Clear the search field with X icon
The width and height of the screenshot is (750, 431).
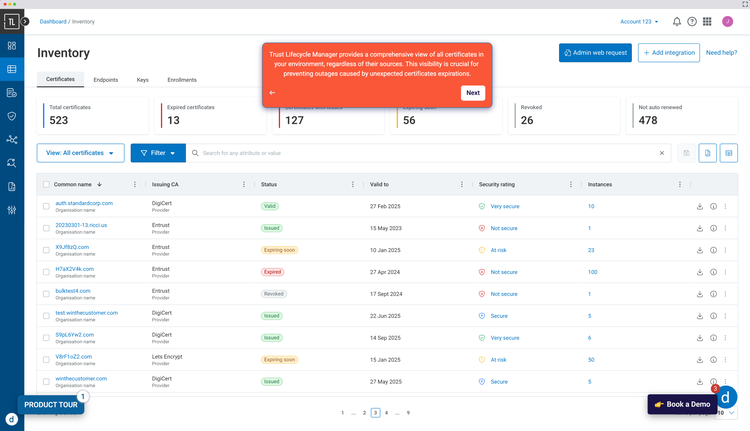click(x=661, y=153)
